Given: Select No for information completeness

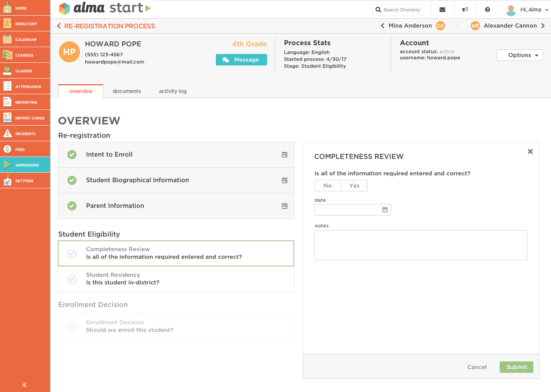Looking at the screenshot, I should tap(328, 186).
